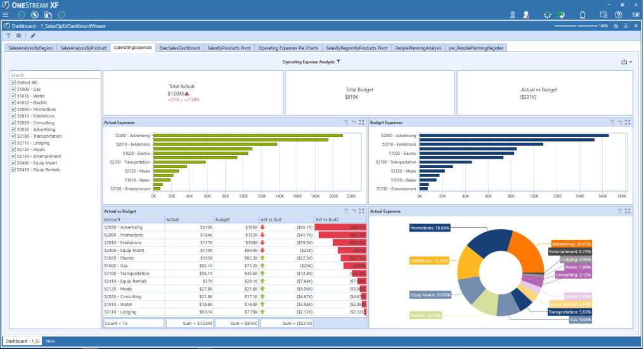
Task: Uncheck the 51000 - Gas checkbox
Action: [13, 89]
